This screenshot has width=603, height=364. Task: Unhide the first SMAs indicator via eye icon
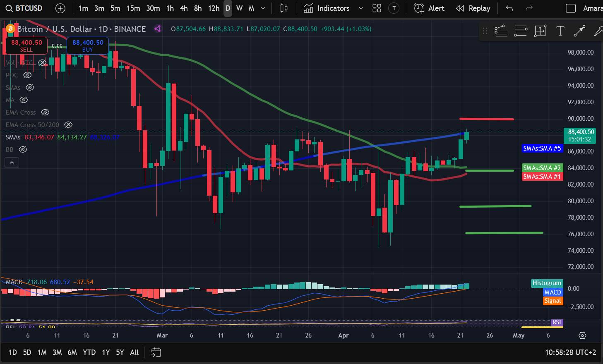pos(30,87)
